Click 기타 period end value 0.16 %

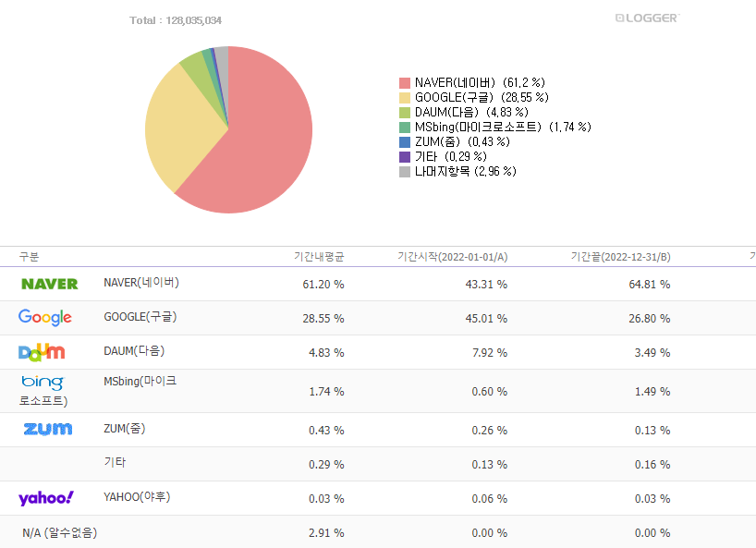652,465
